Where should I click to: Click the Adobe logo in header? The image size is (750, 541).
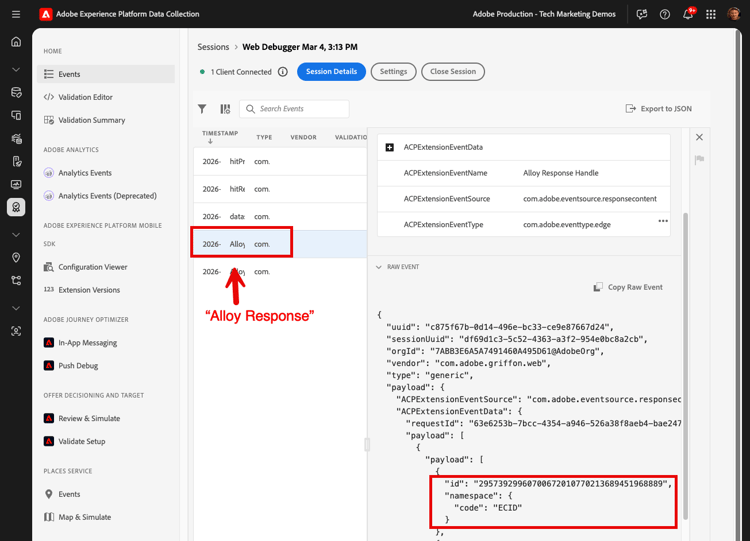coord(45,14)
